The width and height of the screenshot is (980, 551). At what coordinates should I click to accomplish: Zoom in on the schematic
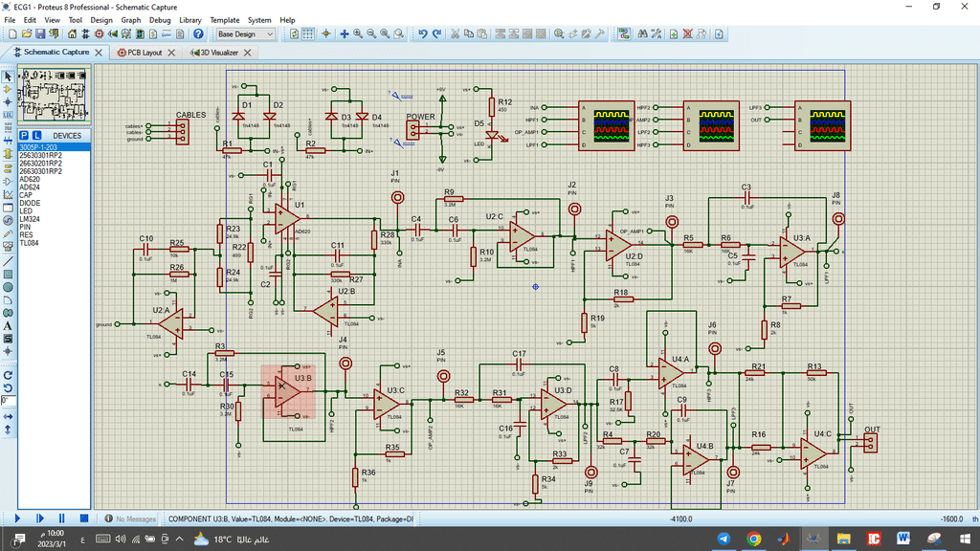358,34
